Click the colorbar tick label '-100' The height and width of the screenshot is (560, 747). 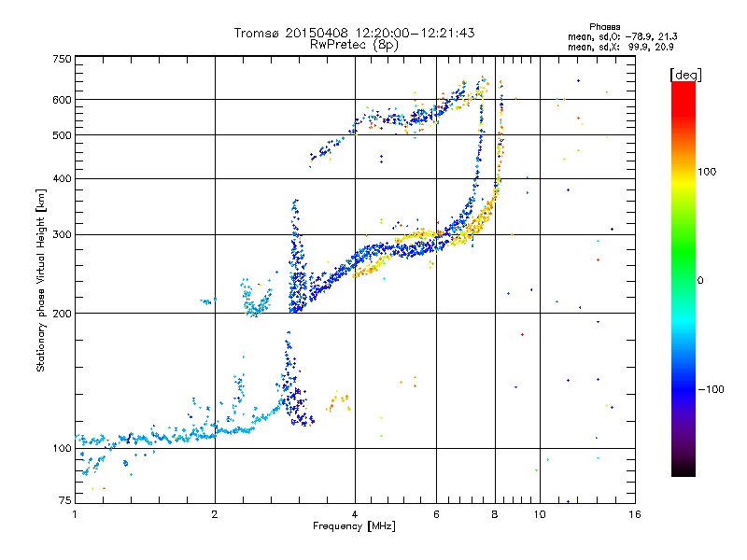[712, 389]
